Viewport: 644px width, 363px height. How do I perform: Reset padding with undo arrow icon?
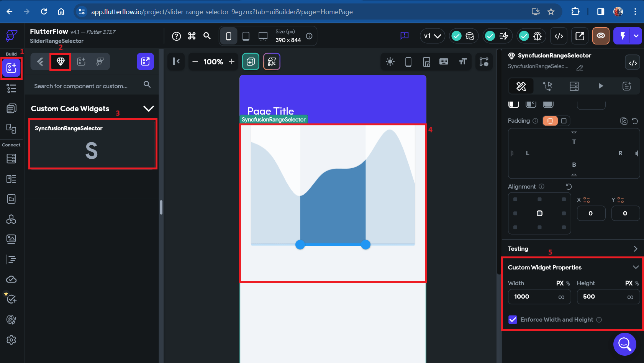click(x=635, y=121)
